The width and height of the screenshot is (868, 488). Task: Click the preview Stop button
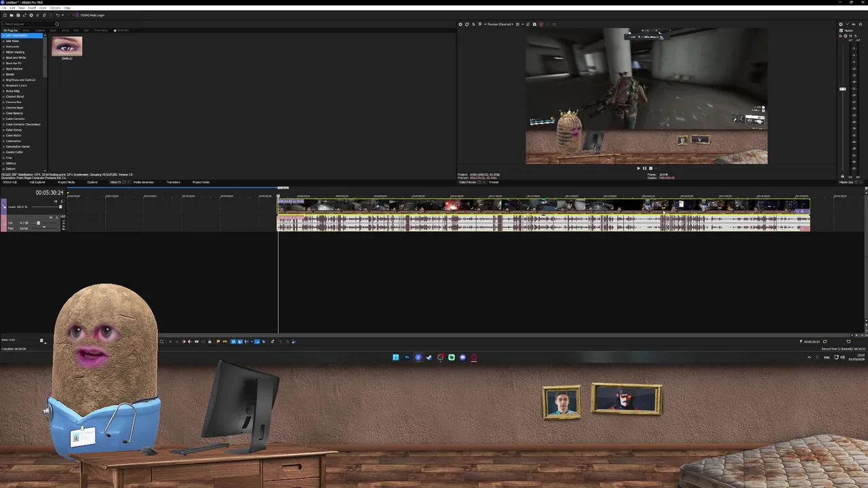click(x=650, y=168)
